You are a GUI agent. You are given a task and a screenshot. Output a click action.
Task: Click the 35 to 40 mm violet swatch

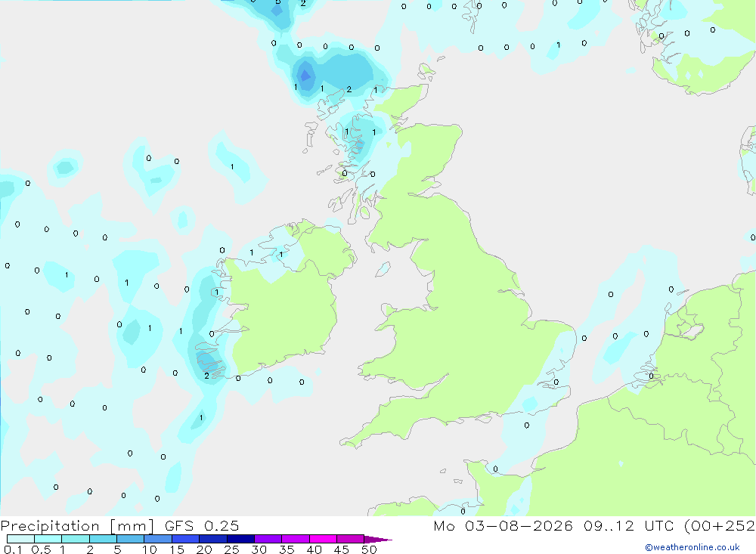pos(296,539)
